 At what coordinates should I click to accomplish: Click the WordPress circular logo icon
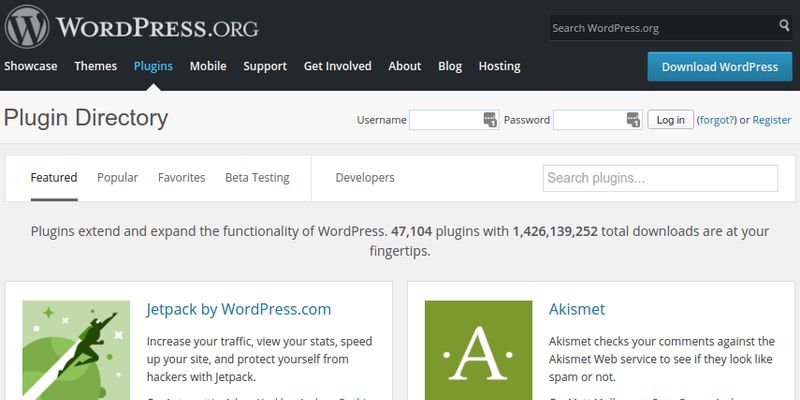[27, 27]
